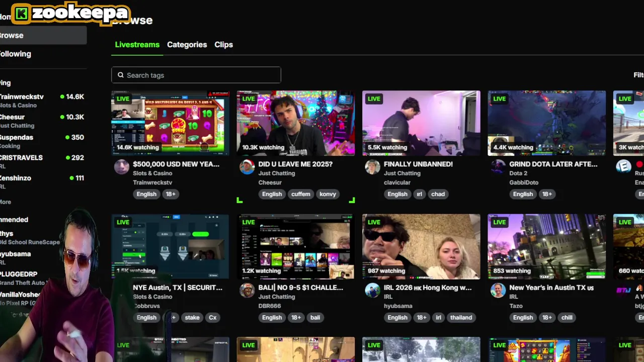Expand the More link under following list

tap(6, 202)
